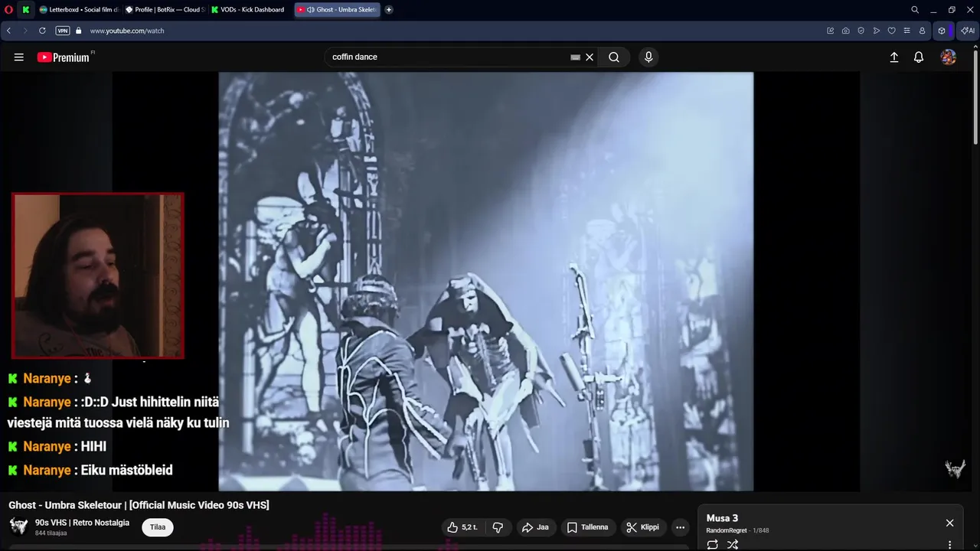Click the music video player area

click(x=486, y=281)
